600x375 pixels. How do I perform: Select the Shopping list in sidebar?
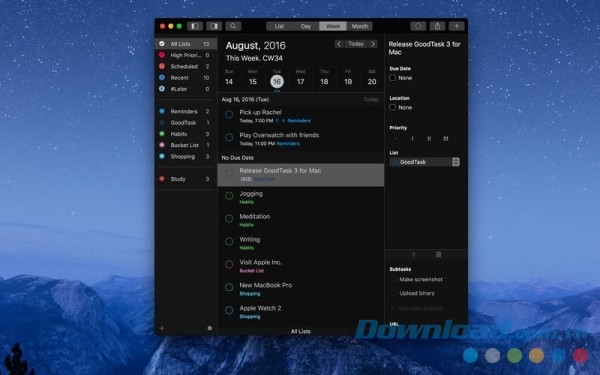tap(186, 157)
